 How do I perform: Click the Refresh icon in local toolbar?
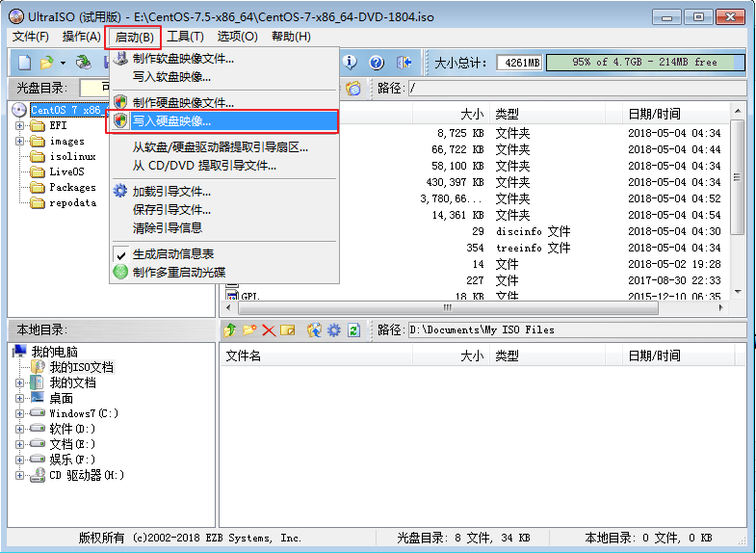[353, 330]
